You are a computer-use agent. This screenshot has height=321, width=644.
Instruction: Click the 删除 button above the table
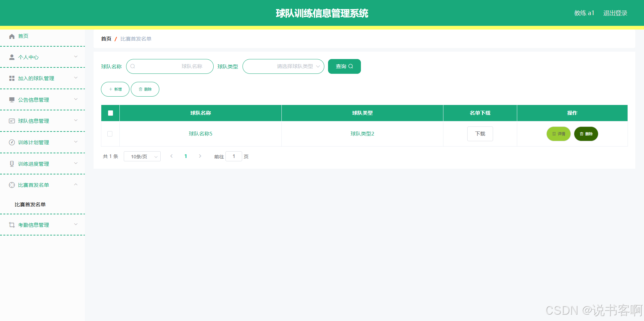coord(145,89)
